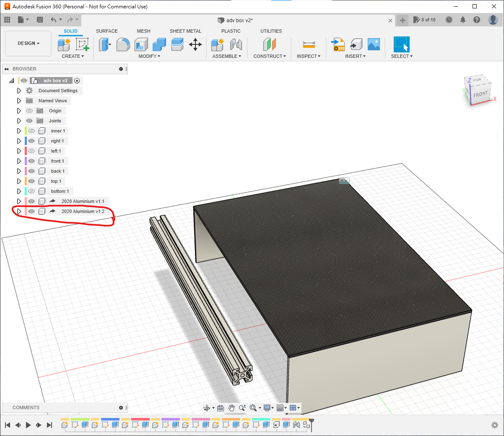The width and height of the screenshot is (504, 436).
Task: Hide the top:1 component
Action: coord(31,181)
